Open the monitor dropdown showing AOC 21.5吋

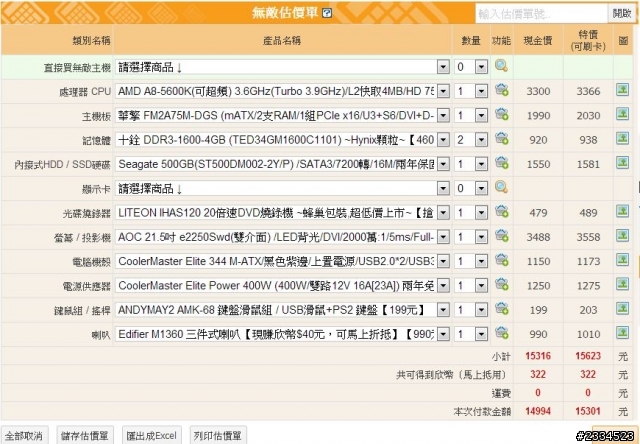(282, 237)
